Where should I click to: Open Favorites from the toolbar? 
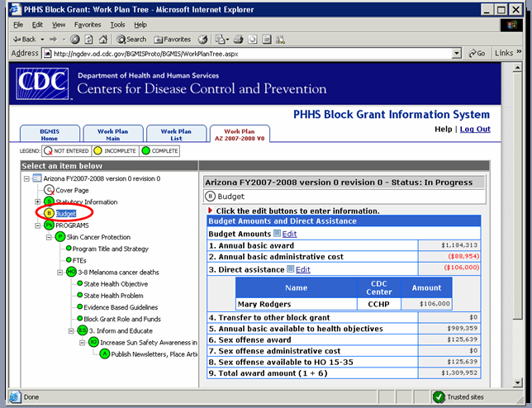point(172,39)
